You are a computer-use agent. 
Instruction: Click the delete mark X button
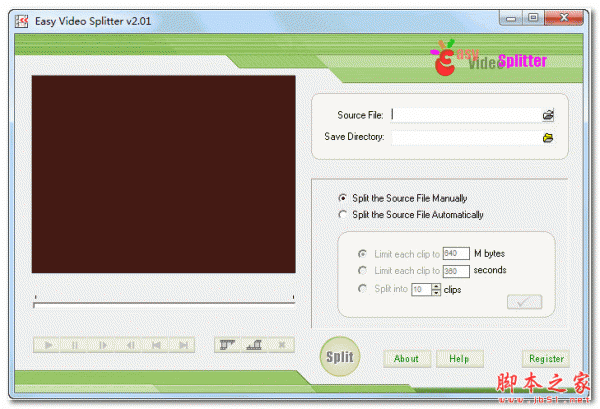[282, 345]
